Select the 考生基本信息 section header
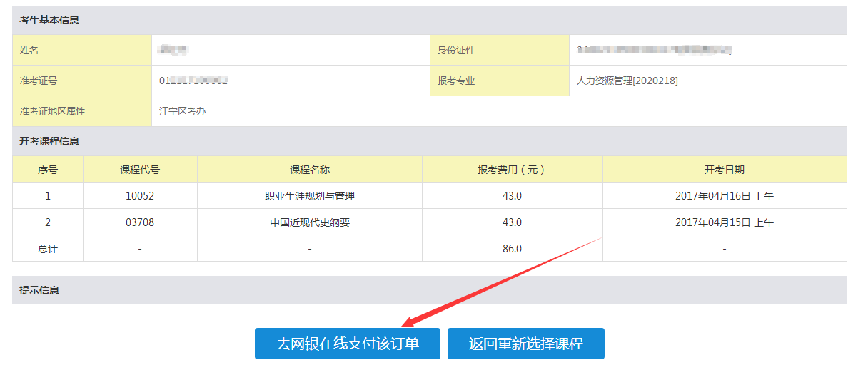Image resolution: width=868 pixels, height=365 pixels. pyautogui.click(x=49, y=20)
